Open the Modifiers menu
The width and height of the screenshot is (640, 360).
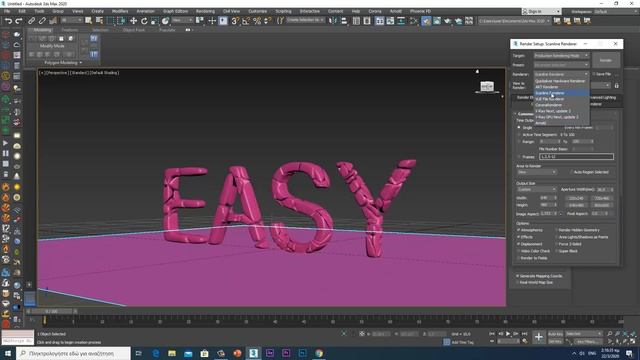click(120, 11)
